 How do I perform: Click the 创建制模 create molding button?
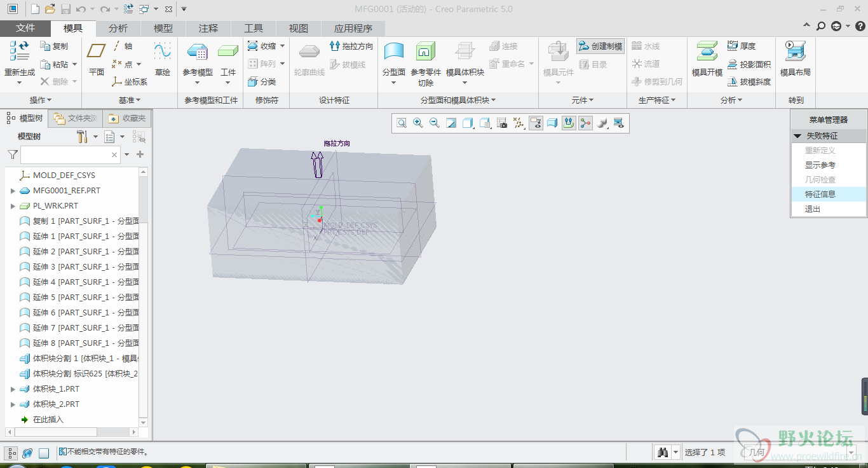tap(600, 46)
